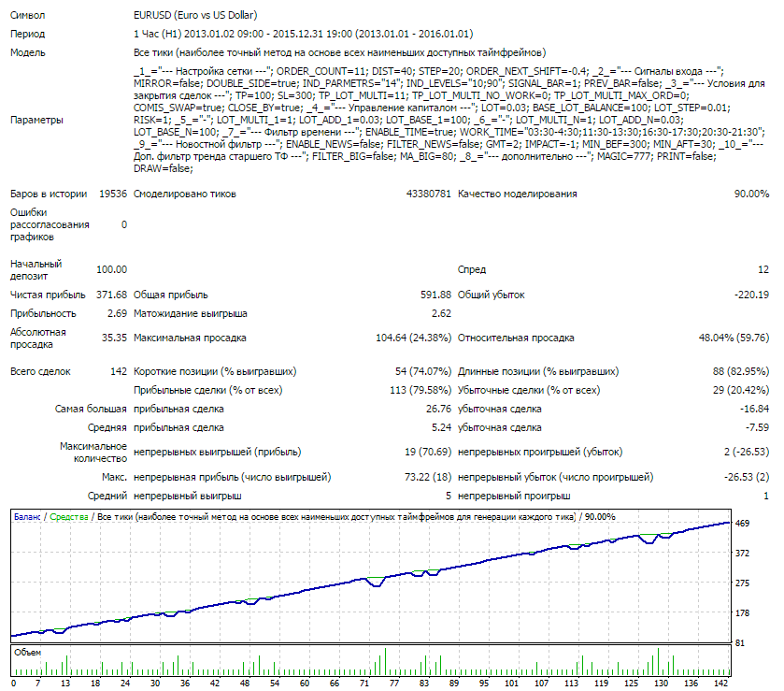
Task: Click the trade number 142 on x-axis
Action: click(x=721, y=683)
